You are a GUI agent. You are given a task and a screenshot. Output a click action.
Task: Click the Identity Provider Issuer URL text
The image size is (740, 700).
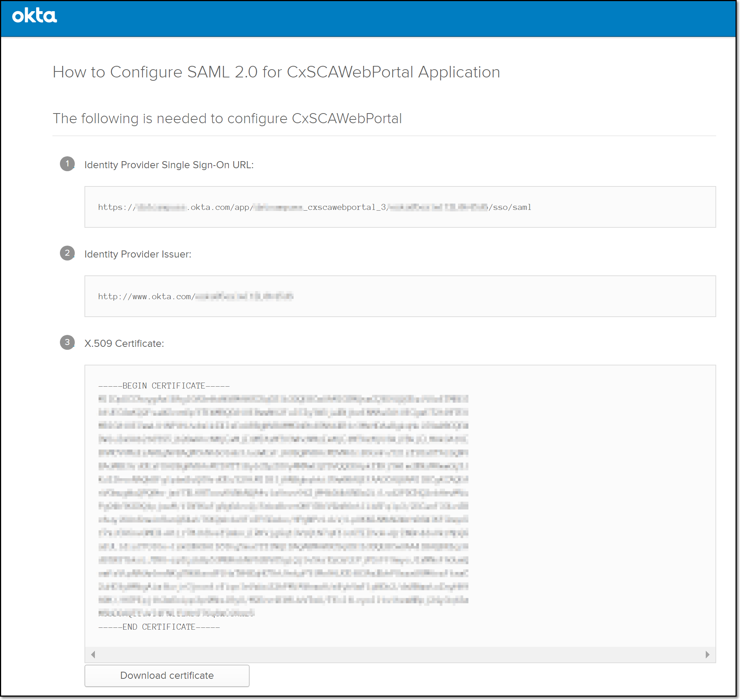click(195, 296)
